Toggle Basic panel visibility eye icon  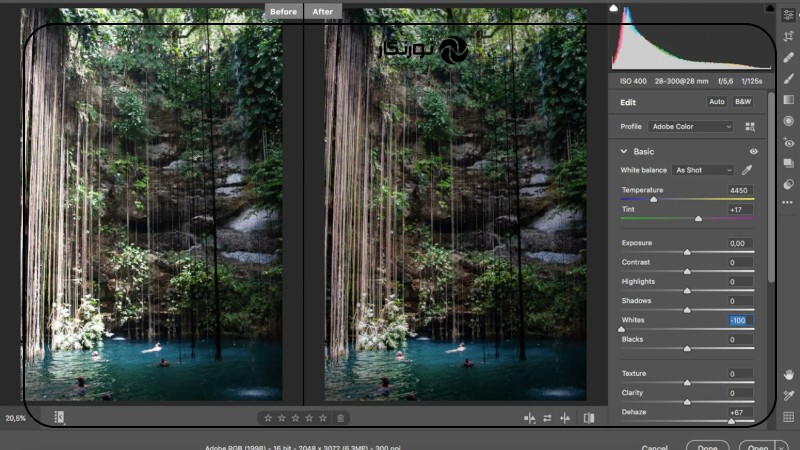coord(754,152)
